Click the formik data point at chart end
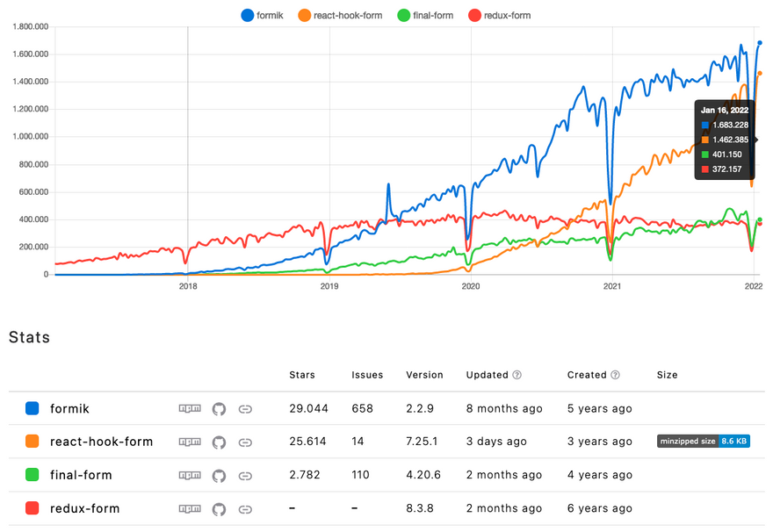 (x=760, y=42)
